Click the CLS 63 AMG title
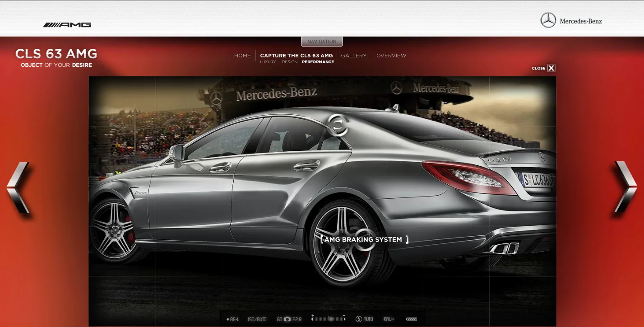The height and width of the screenshot is (327, 644). 56,54
